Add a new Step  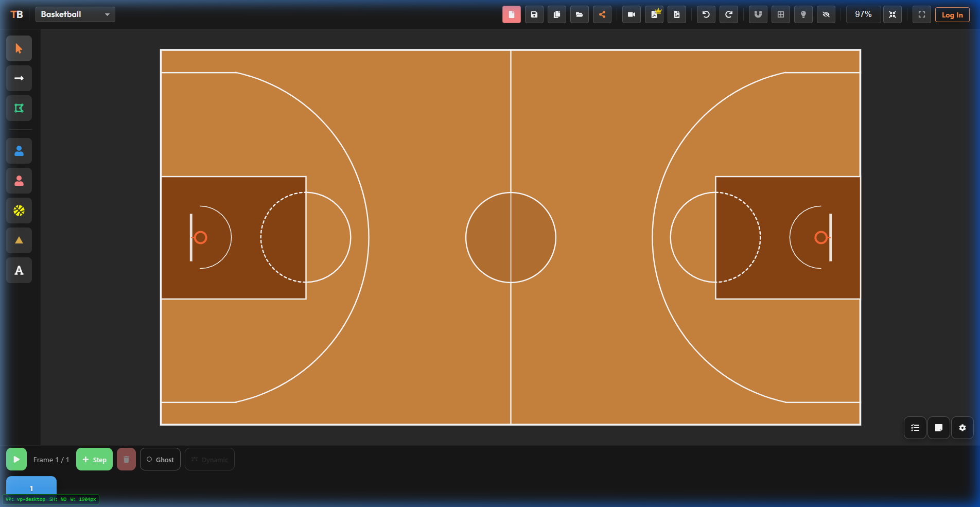click(94, 459)
